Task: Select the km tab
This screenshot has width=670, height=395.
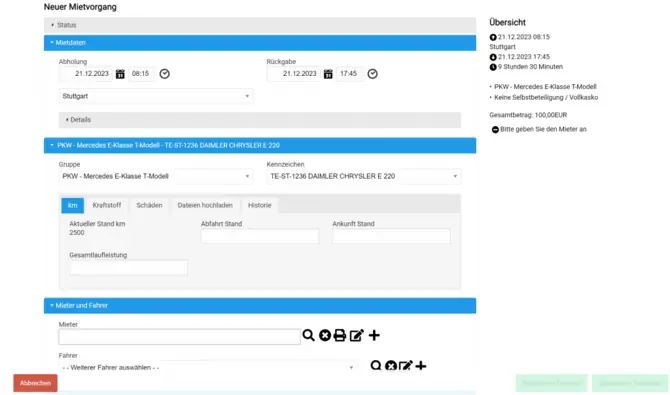Action: (73, 205)
